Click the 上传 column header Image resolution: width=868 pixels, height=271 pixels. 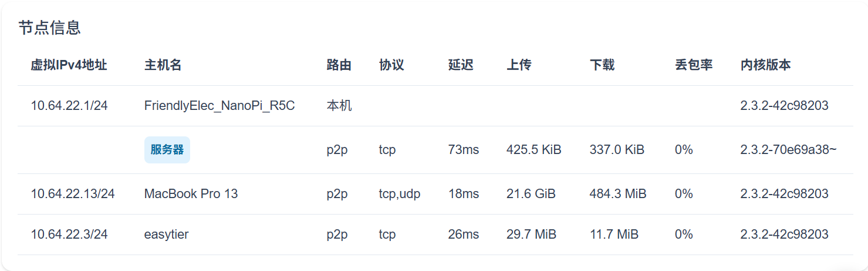click(519, 65)
